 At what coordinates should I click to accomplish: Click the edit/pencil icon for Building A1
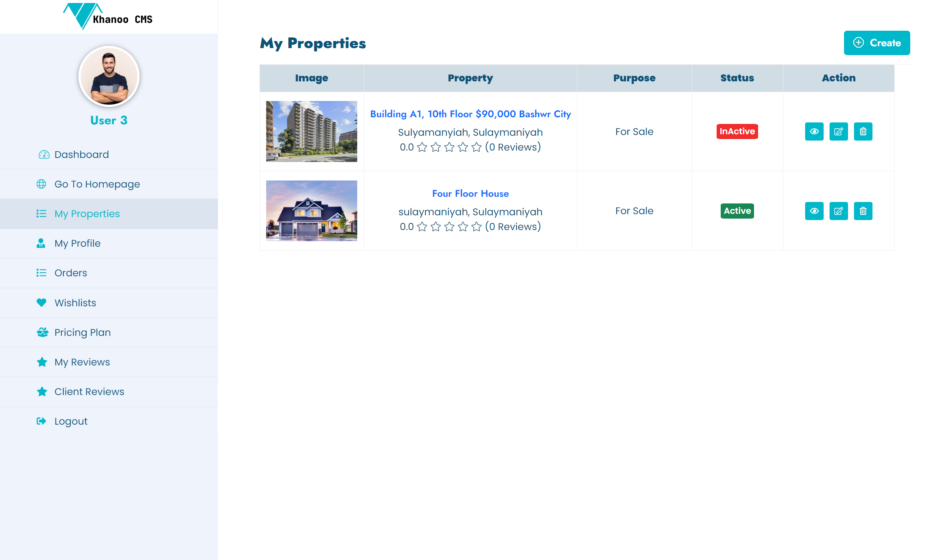[x=838, y=131]
